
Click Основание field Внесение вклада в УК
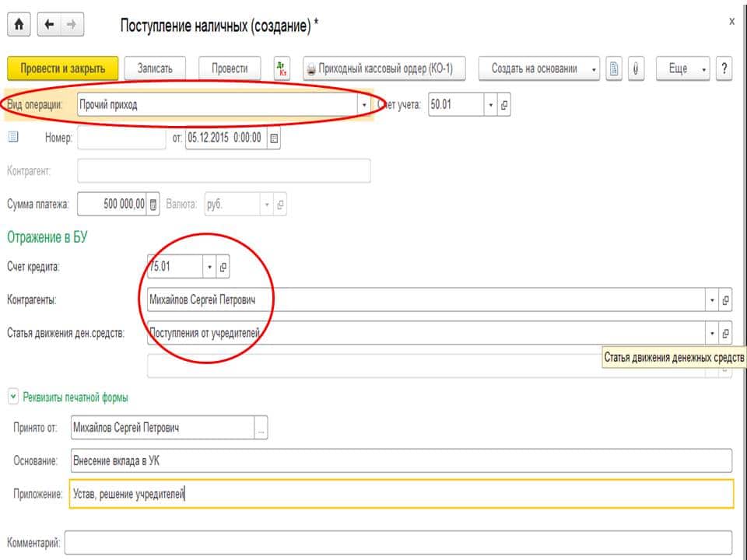tap(402, 461)
